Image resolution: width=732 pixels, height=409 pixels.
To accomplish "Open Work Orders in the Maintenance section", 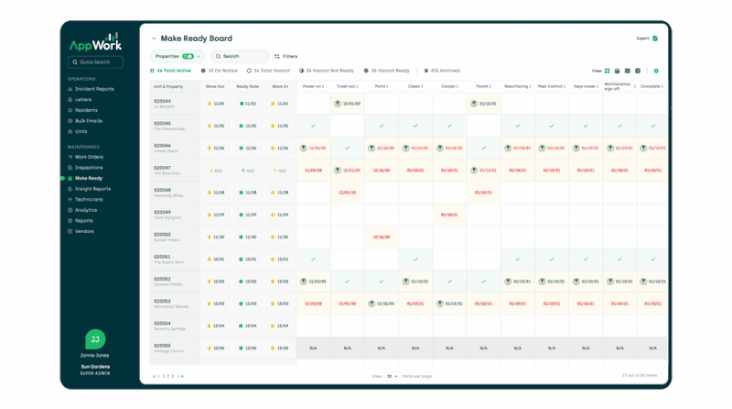I will point(86,157).
